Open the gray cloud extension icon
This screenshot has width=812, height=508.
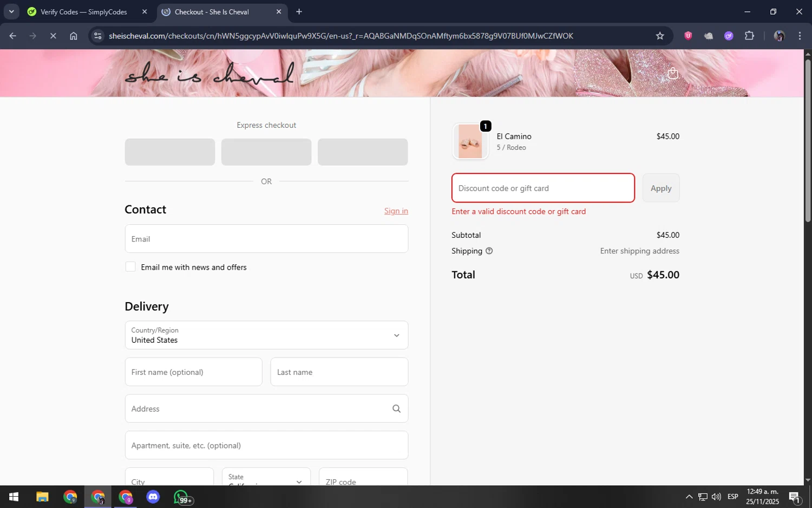pos(709,36)
